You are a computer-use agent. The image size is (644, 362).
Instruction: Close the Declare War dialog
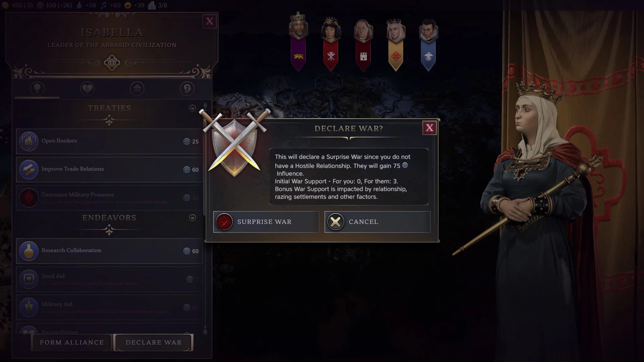(x=429, y=128)
